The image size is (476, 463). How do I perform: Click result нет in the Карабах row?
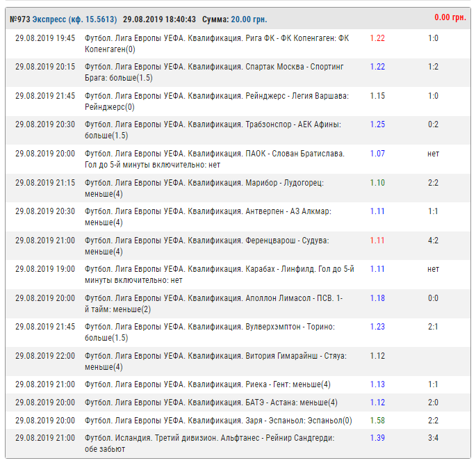point(433,269)
